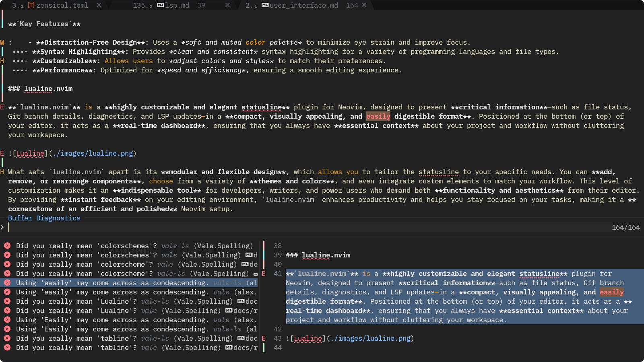
Task: Click the TOML file icon on zensical.toml tab
Action: coord(31,5)
